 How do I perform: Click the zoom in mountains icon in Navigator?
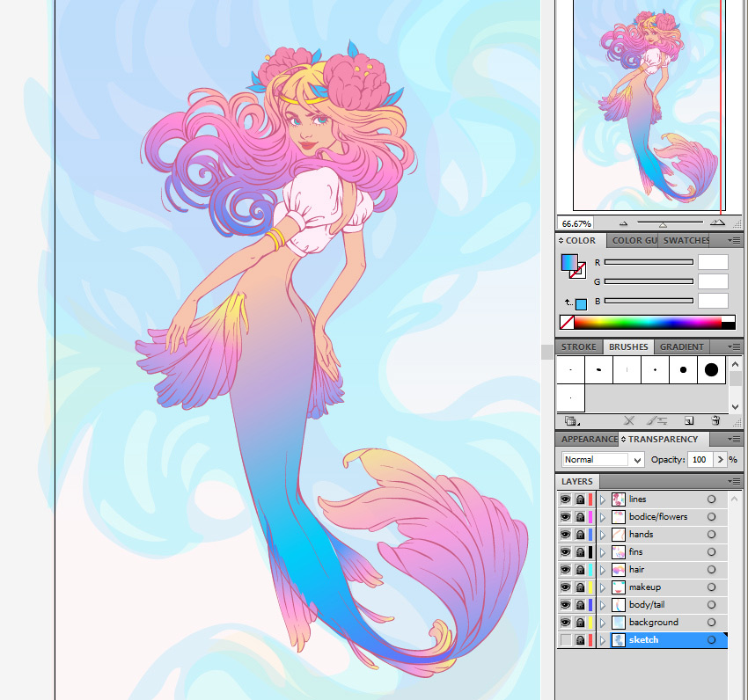click(717, 222)
